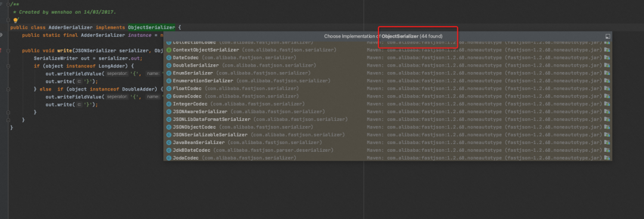Collapse the Javadoc comment fold marker
644x219 pixels.
pyautogui.click(x=8, y=5)
